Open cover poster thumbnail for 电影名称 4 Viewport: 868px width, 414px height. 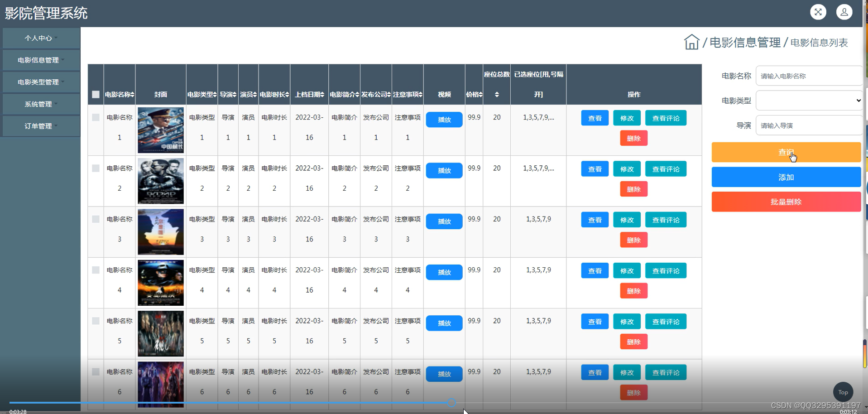[x=161, y=283]
